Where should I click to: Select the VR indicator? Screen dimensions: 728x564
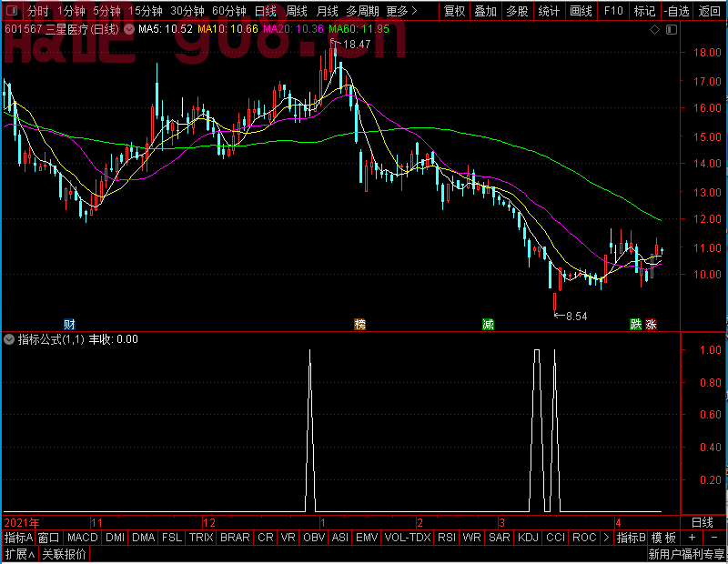click(288, 538)
